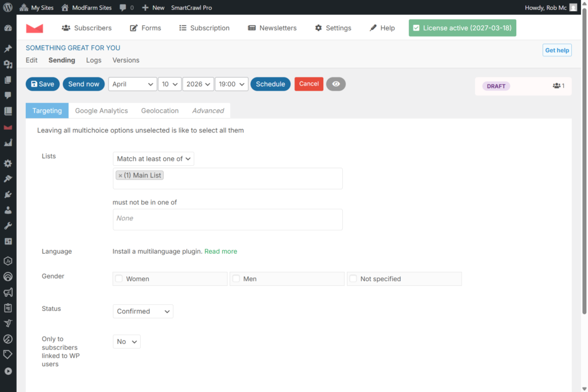
Task: Expand the Confirmed status dropdown
Action: (x=143, y=312)
